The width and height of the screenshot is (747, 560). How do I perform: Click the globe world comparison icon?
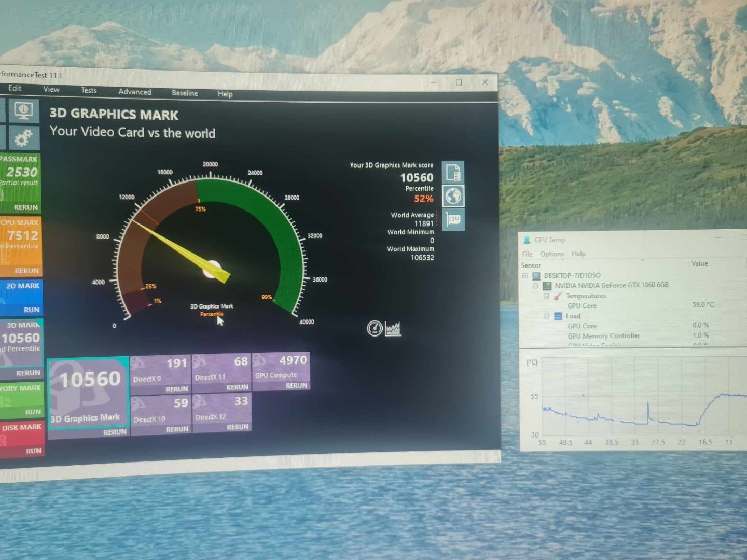(453, 196)
